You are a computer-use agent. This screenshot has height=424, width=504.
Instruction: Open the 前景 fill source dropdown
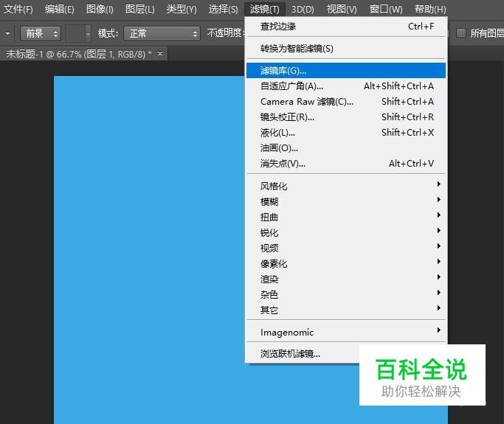[41, 33]
